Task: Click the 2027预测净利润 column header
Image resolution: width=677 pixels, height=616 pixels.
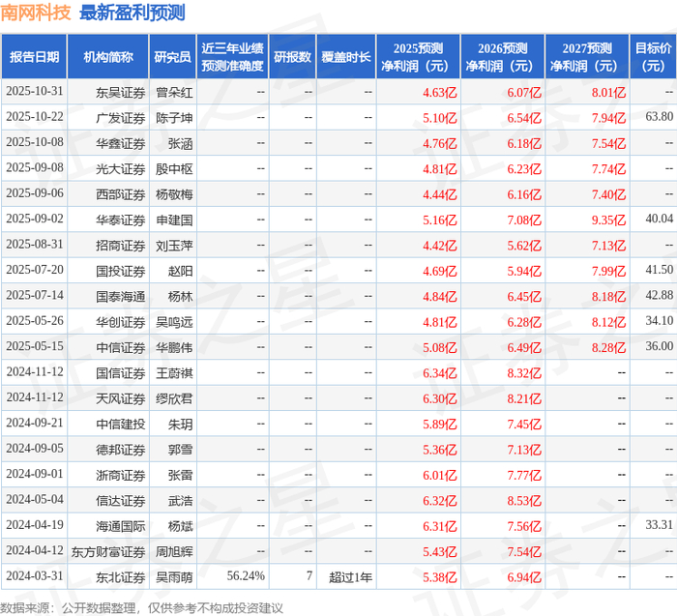Action: 587,57
